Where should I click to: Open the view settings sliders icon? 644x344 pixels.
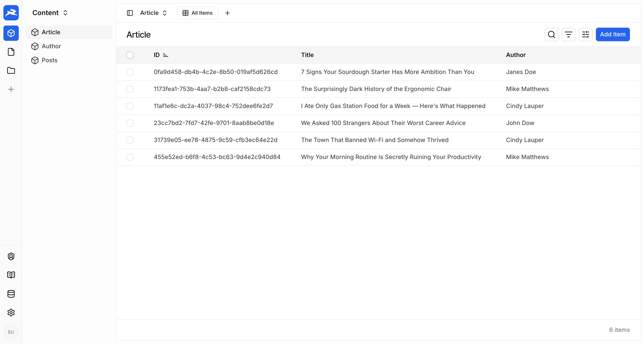click(585, 34)
